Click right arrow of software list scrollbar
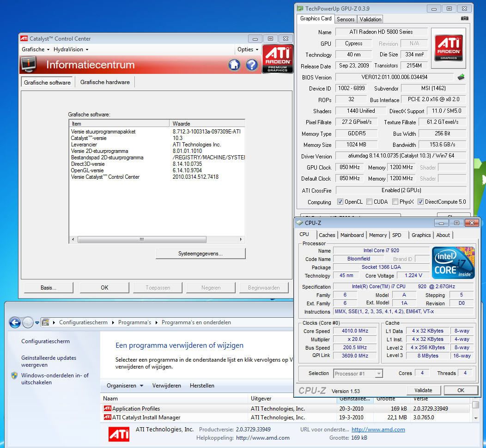 (x=241, y=240)
